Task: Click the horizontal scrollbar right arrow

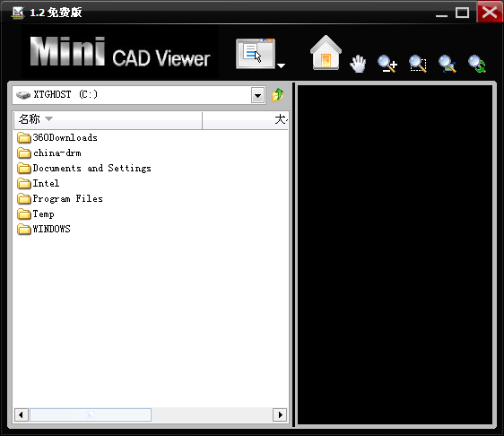Action: point(280,414)
